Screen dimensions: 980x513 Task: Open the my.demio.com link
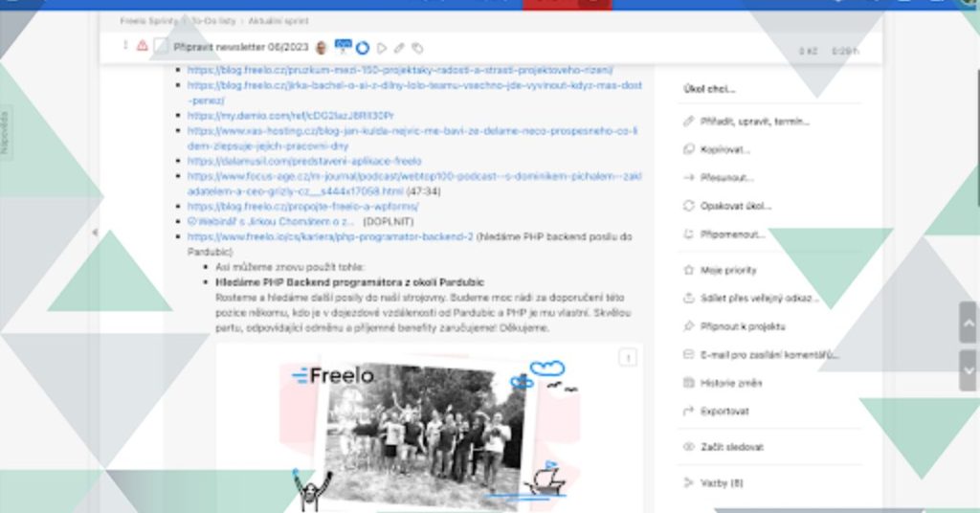pyautogui.click(x=291, y=116)
